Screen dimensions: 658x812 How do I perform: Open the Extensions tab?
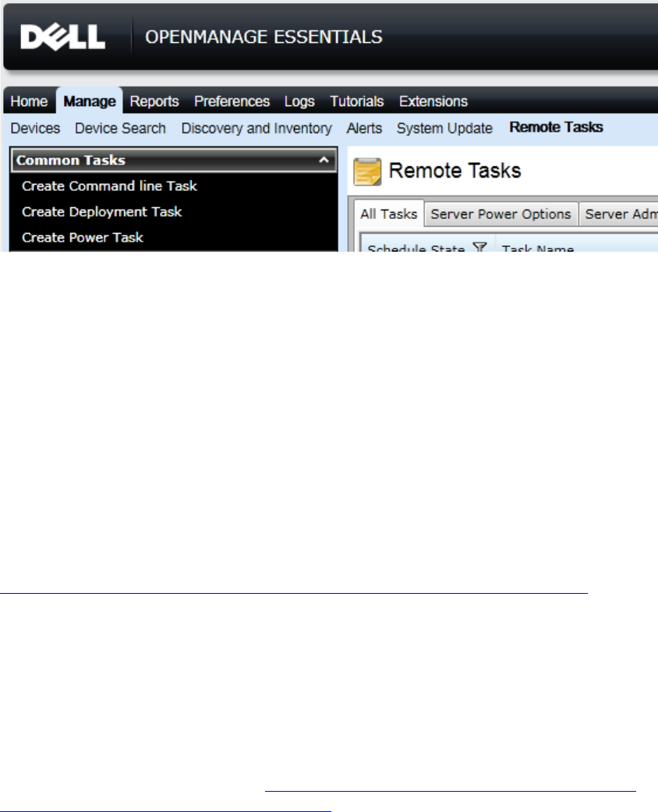(x=433, y=101)
